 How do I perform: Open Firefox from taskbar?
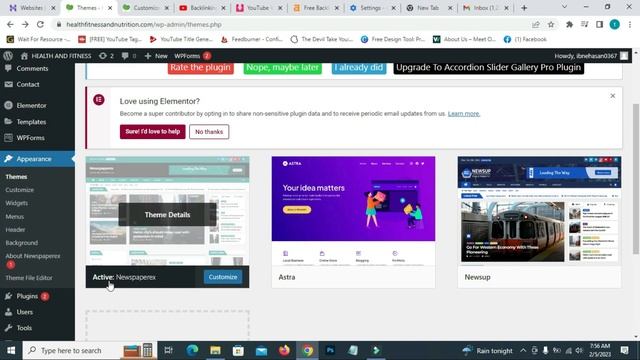tap(284, 350)
